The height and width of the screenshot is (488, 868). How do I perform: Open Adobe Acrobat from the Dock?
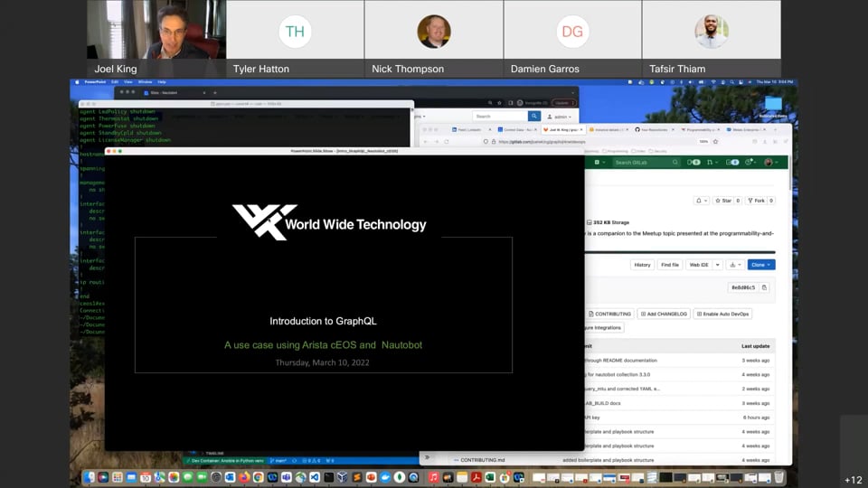476,477
